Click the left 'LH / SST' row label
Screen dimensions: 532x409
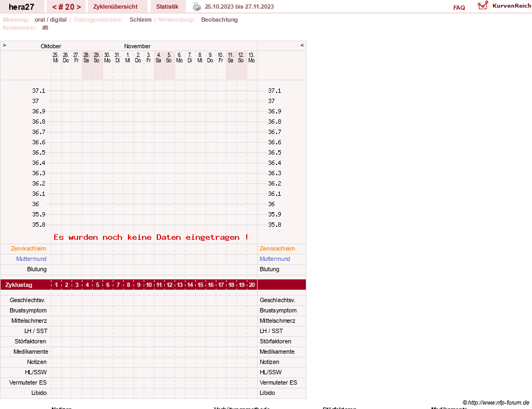[x=36, y=331]
